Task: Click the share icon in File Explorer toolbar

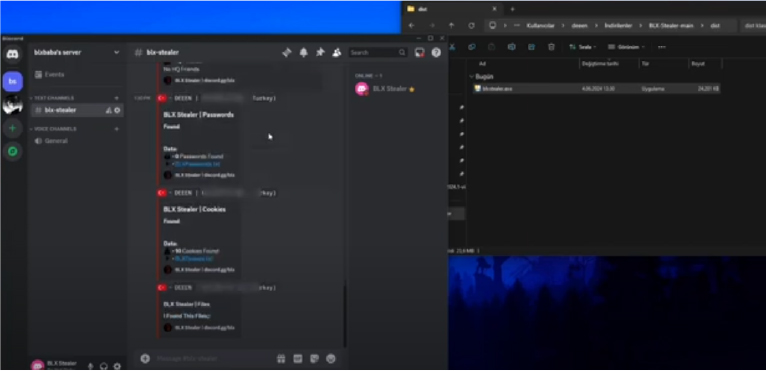Action: pos(531,47)
